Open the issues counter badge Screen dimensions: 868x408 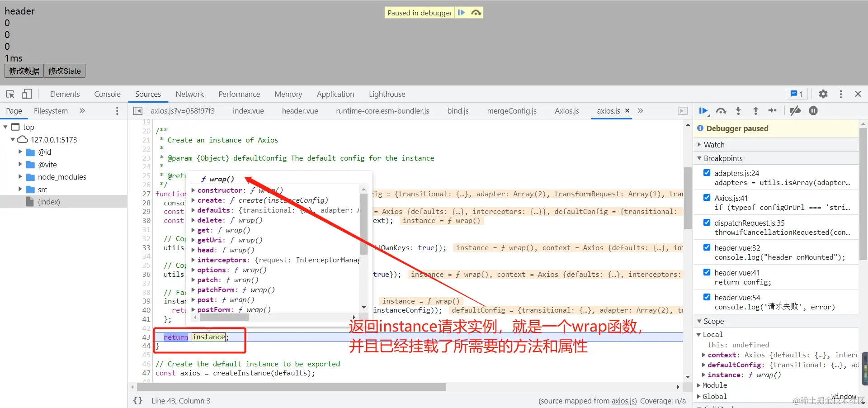(x=797, y=94)
